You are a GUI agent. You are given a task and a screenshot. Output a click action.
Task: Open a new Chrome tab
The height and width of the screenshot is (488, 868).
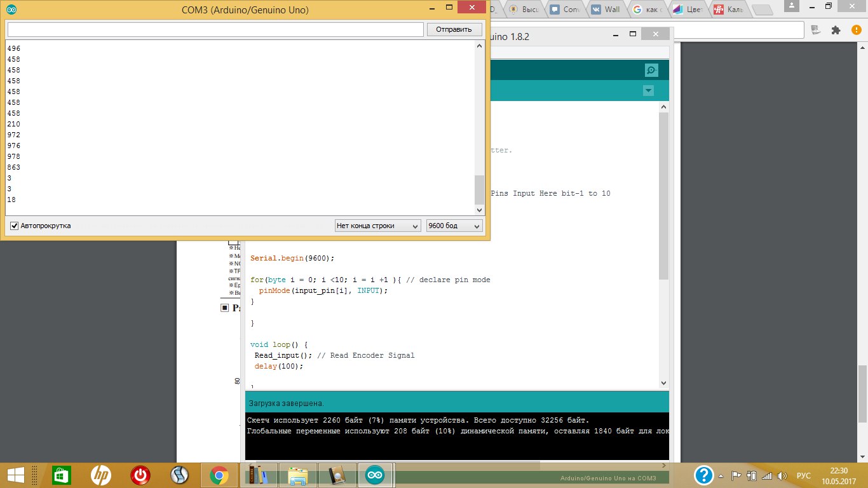pyautogui.click(x=763, y=10)
